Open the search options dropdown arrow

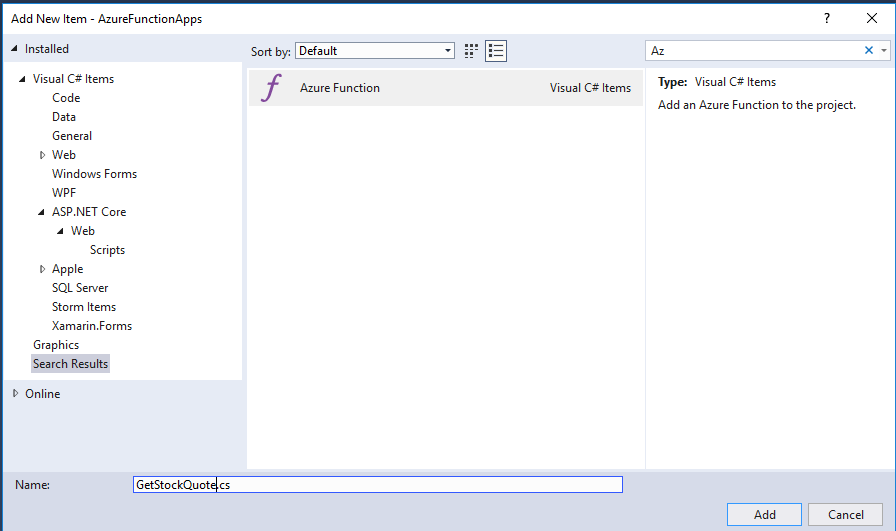click(x=883, y=50)
